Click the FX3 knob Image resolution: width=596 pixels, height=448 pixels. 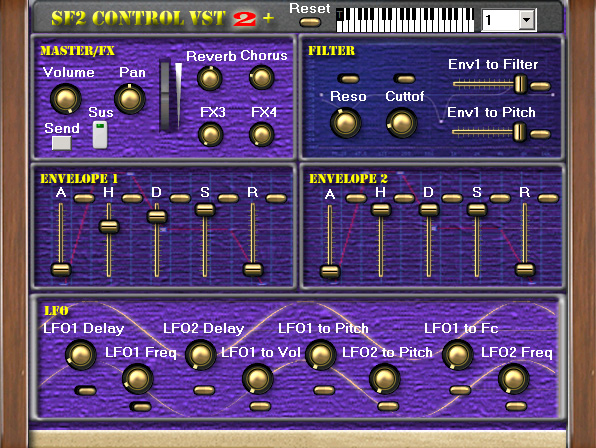point(211,135)
